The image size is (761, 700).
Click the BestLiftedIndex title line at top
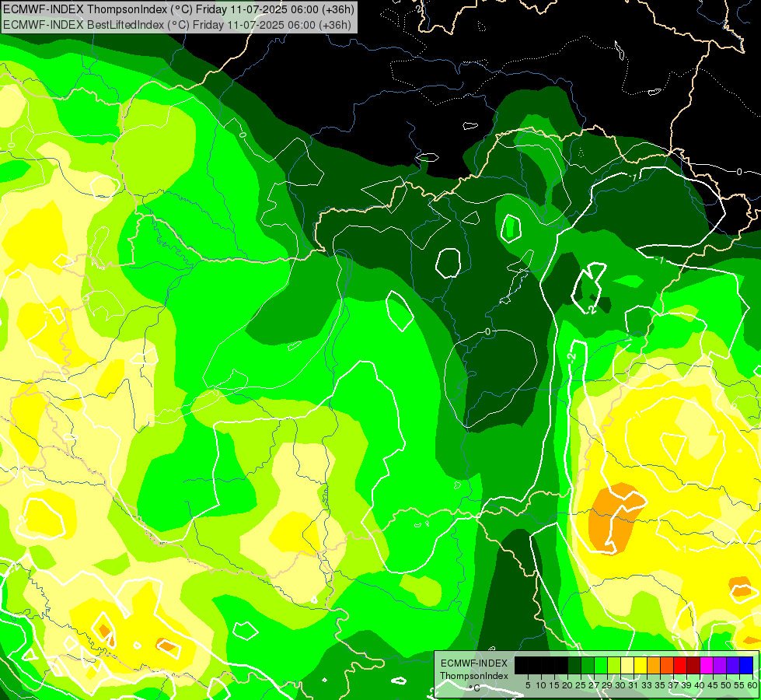pyautogui.click(x=176, y=25)
